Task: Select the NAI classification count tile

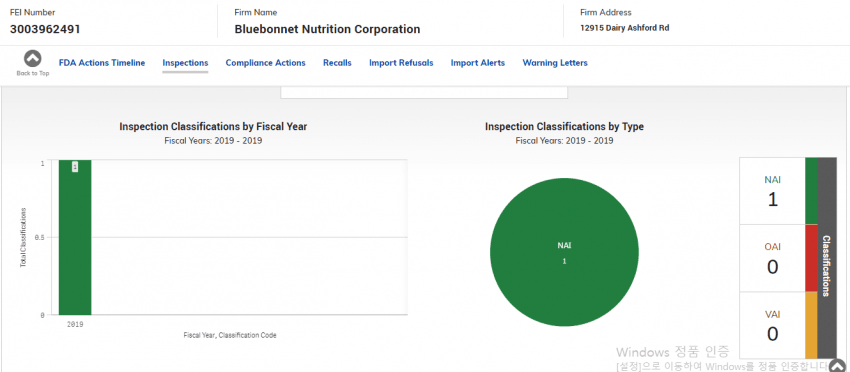Action: tap(772, 191)
